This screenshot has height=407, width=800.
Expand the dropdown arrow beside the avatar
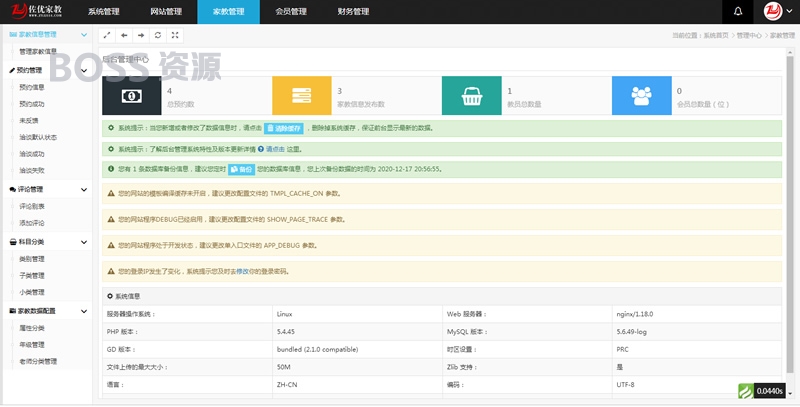pos(789,12)
